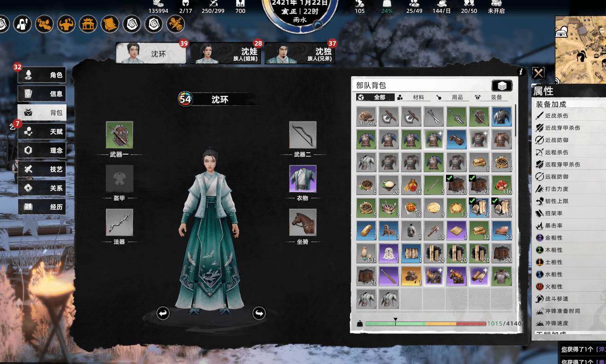Click the lock icon beside weight bar
606x364 pixels.
tap(360, 324)
